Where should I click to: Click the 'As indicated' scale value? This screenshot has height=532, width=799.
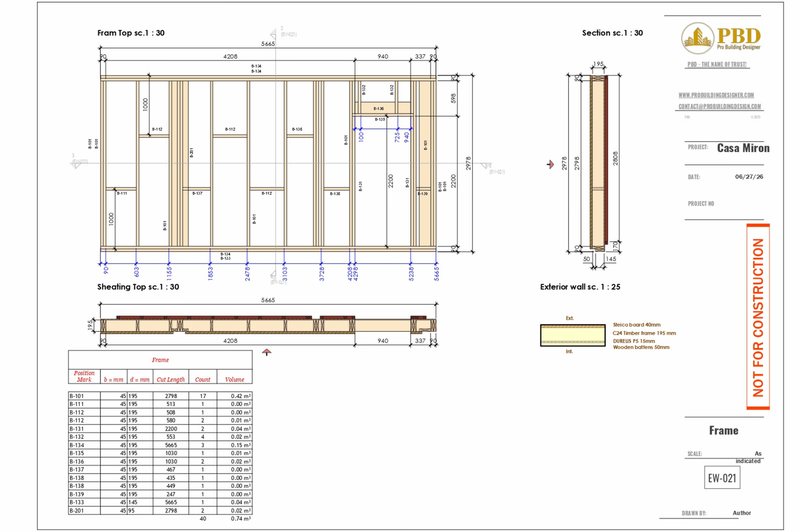tap(748, 457)
